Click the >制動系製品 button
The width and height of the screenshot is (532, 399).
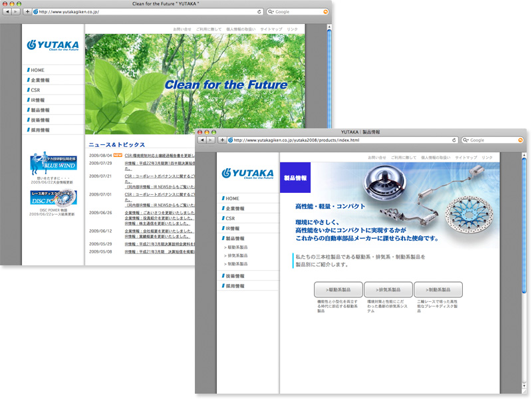(438, 290)
